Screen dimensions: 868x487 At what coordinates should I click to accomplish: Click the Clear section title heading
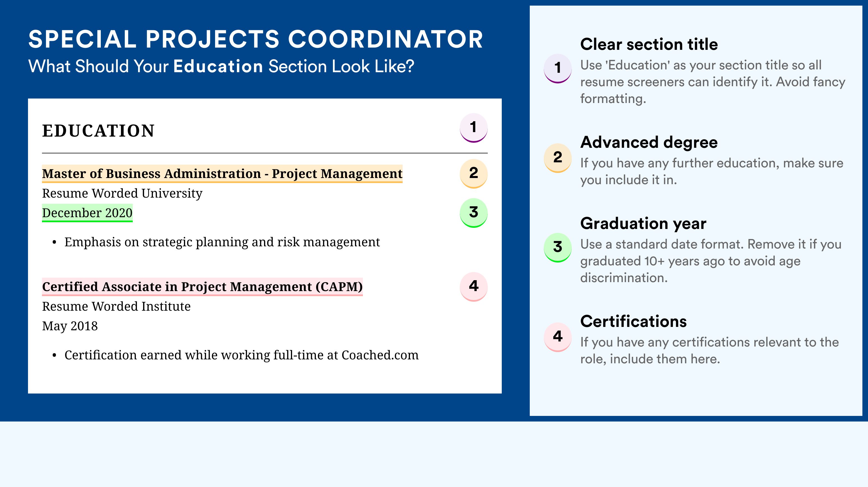pos(649,44)
